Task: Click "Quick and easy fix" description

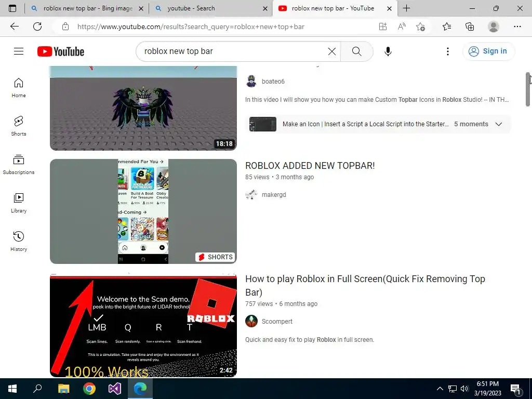Action: tap(310, 340)
